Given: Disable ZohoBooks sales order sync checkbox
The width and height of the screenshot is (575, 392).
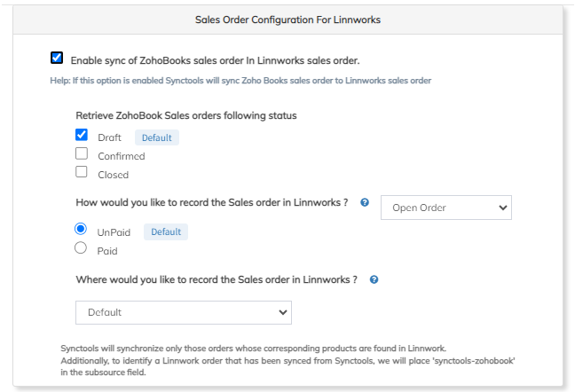Looking at the screenshot, I should (x=57, y=59).
